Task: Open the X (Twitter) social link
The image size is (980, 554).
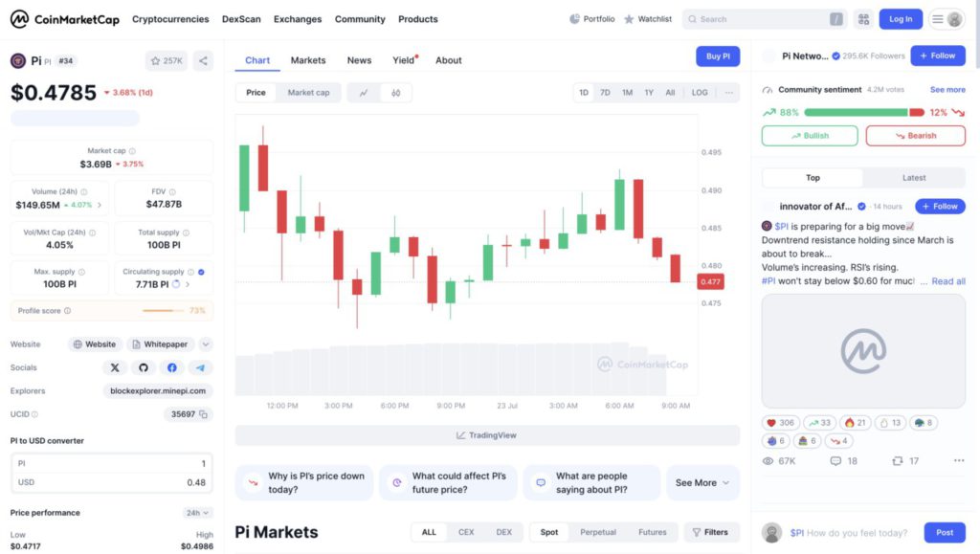Action: coord(115,367)
